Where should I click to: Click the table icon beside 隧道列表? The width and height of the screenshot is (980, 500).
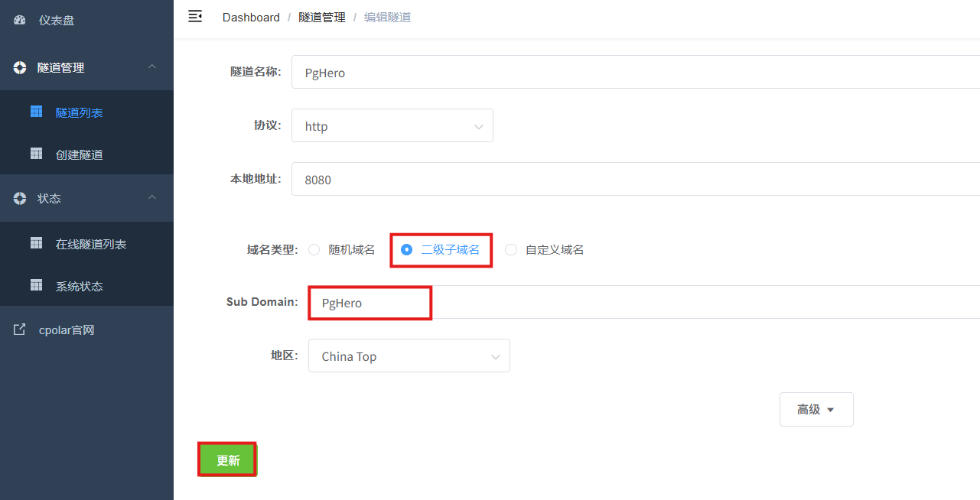tap(36, 112)
